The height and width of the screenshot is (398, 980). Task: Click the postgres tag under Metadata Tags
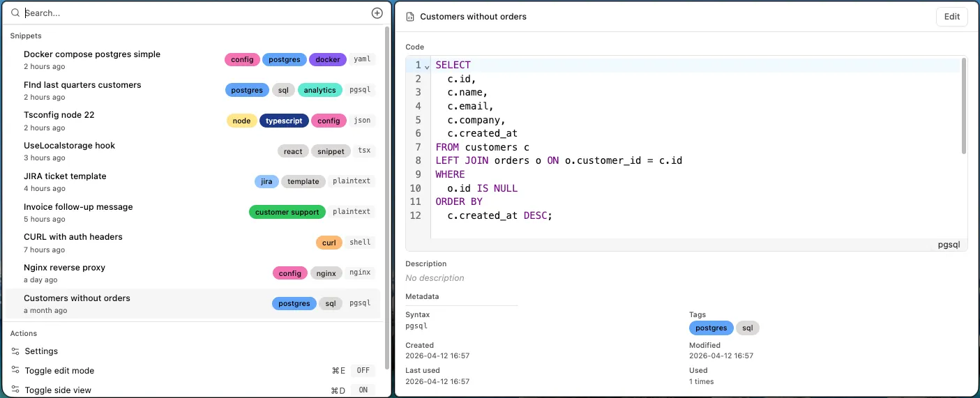[711, 328]
